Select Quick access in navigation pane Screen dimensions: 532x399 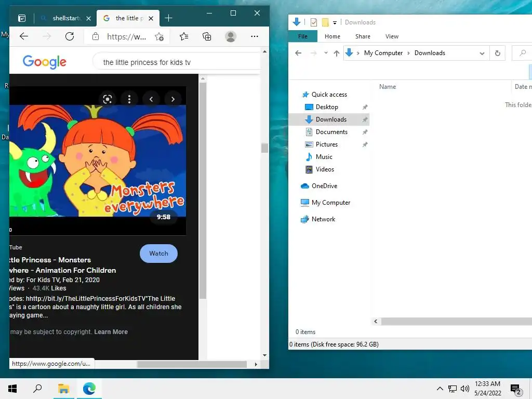tap(329, 95)
